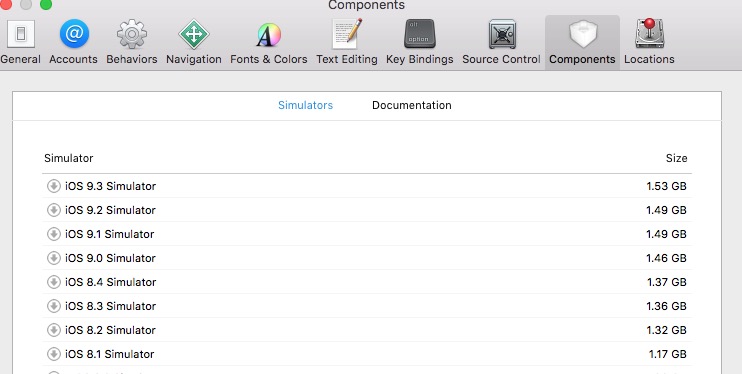Select the iOS 9.2 Simulator row text
The height and width of the screenshot is (374, 742).
tap(110, 210)
